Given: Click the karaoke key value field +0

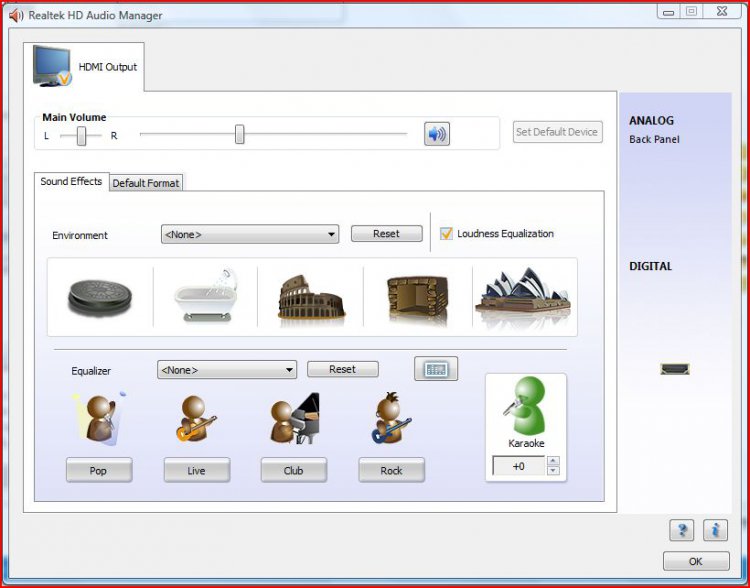Looking at the screenshot, I should [x=518, y=466].
